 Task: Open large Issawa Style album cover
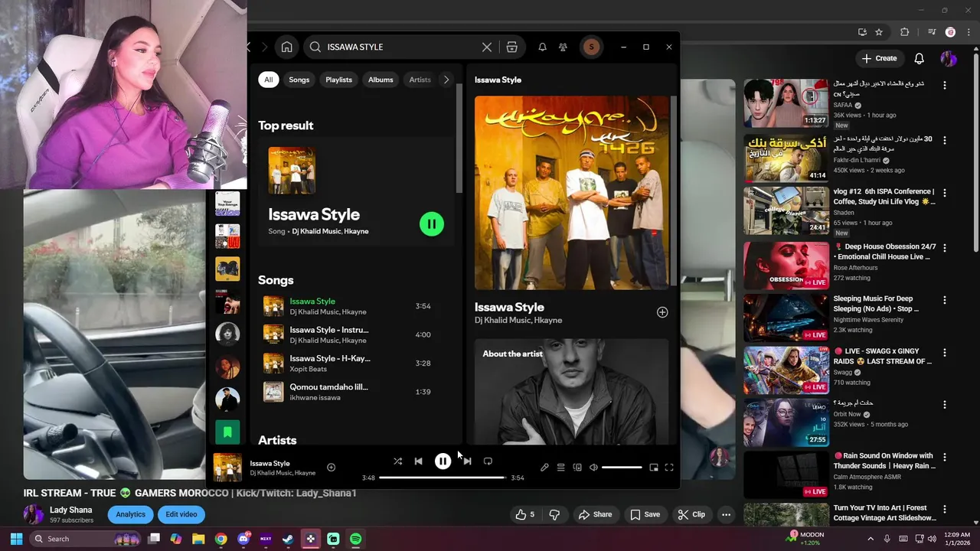571,193
